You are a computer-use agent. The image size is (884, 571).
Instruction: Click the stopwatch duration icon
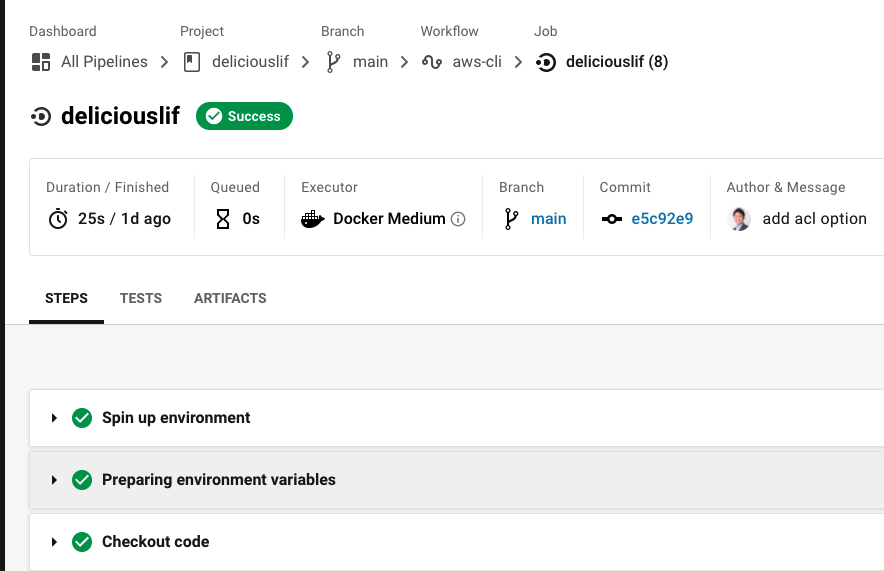58,219
